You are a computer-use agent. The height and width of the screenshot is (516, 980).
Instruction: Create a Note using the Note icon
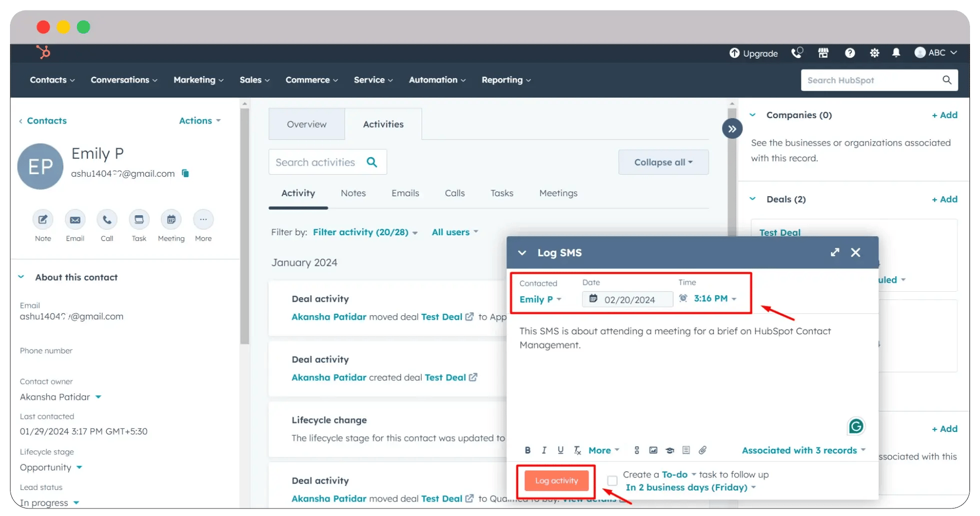[42, 219]
